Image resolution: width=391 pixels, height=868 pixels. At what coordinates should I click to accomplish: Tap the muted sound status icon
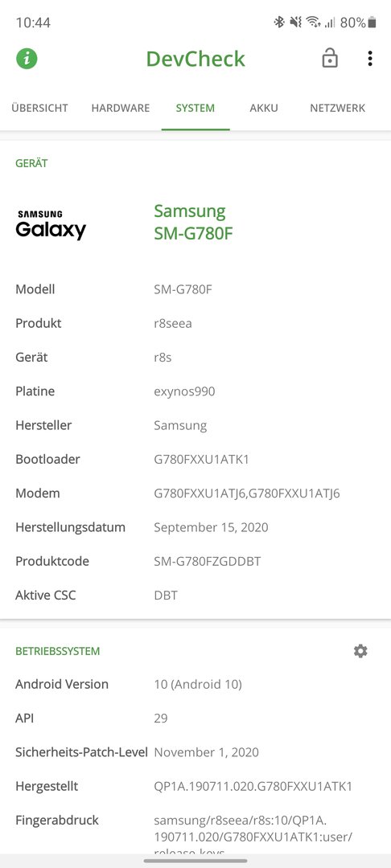pyautogui.click(x=296, y=23)
